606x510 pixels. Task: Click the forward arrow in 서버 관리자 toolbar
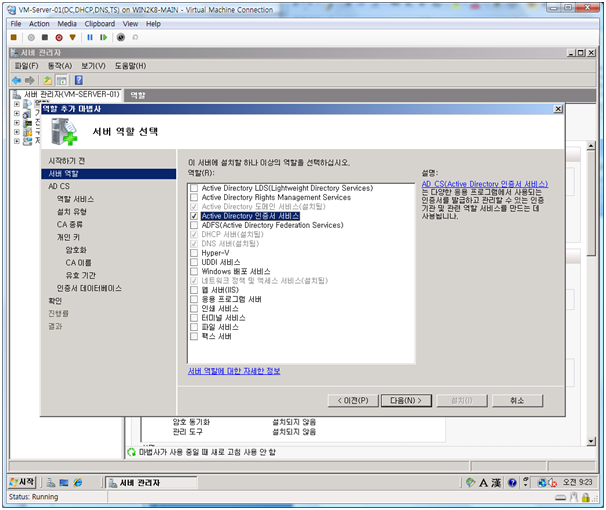point(30,80)
